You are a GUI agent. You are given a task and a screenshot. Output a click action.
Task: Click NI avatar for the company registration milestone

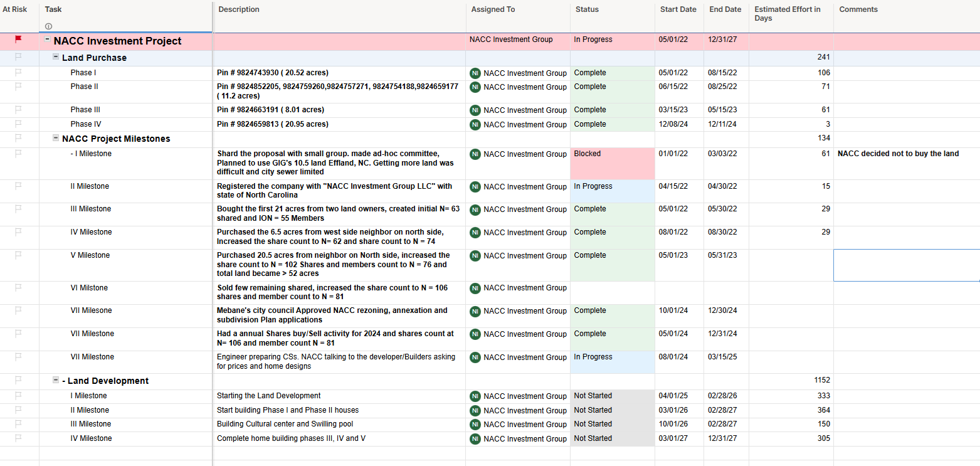(x=475, y=187)
